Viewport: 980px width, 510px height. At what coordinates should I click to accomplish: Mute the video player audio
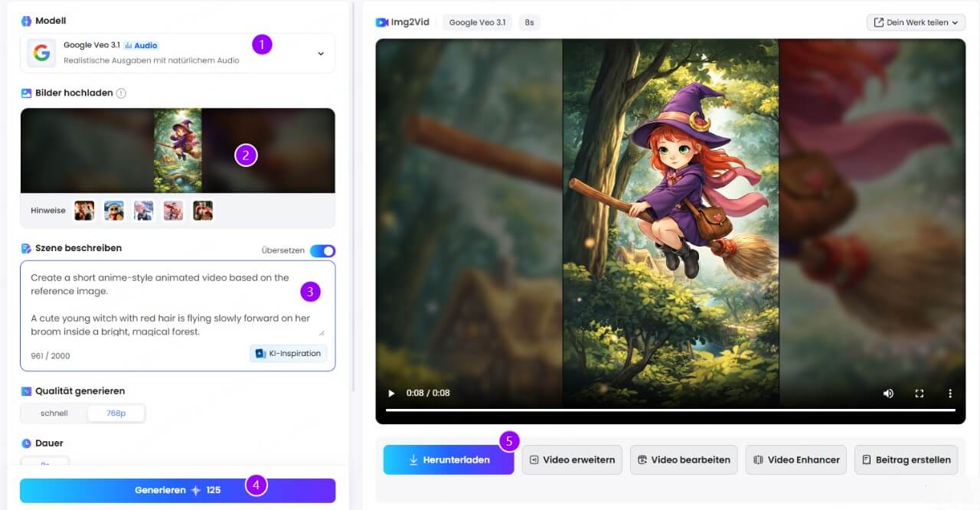888,393
